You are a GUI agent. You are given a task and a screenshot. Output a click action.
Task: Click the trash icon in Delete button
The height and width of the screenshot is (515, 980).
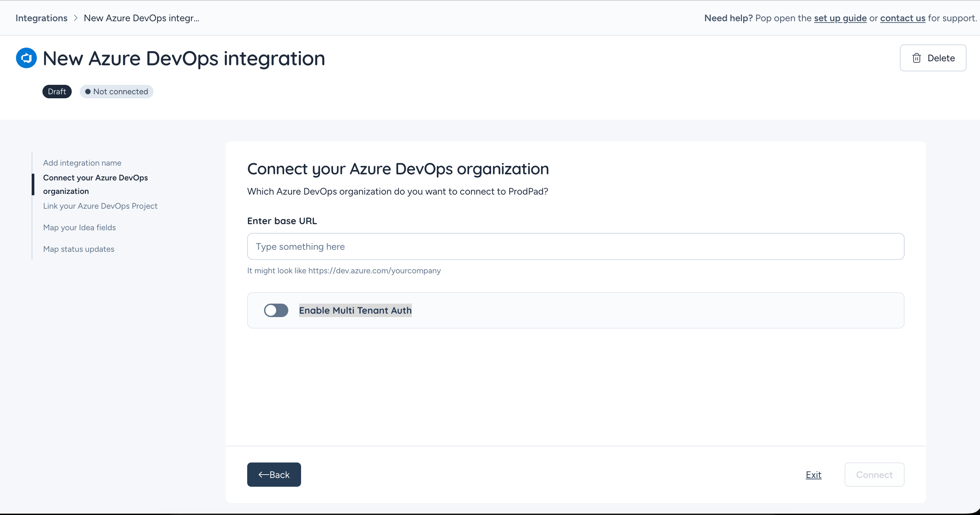916,58
